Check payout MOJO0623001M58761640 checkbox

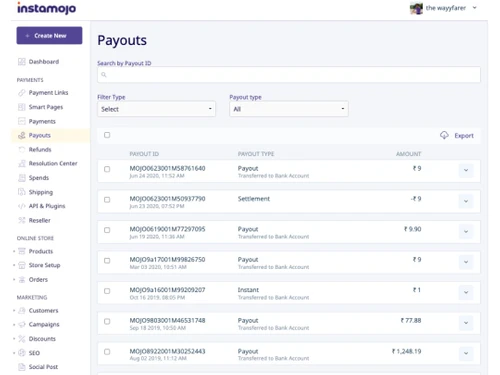pyautogui.click(x=107, y=169)
